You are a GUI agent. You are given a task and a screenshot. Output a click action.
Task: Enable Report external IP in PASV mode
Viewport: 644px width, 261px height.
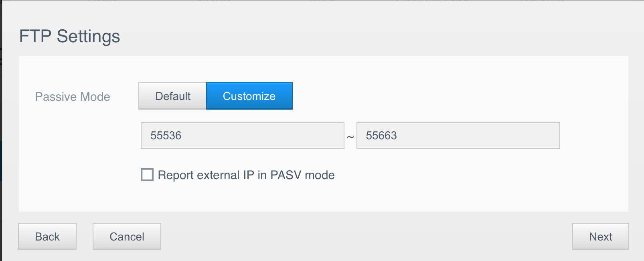pyautogui.click(x=147, y=175)
